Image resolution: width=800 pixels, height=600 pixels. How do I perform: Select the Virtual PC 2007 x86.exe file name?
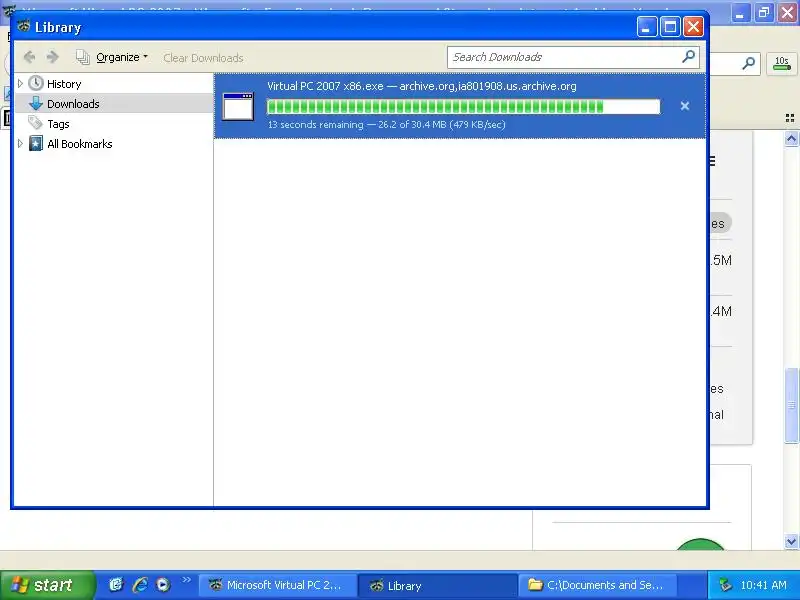tap(325, 86)
